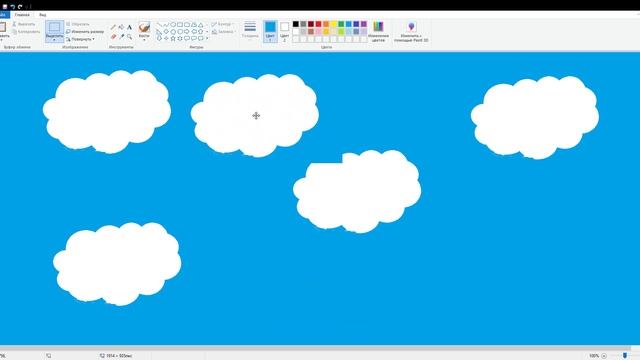Image resolution: width=640 pixels, height=360 pixels.
Task: Pick the straight line shape
Action: pos(159,24)
